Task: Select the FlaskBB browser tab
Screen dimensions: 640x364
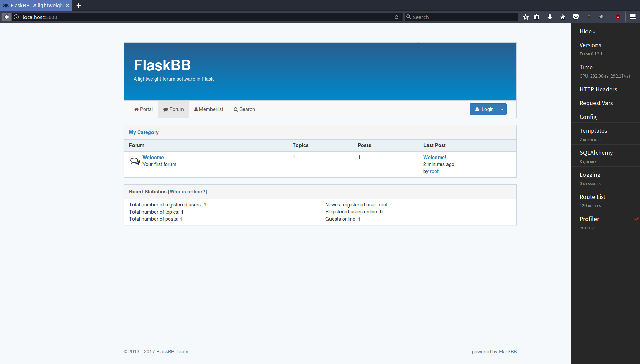Action: click(36, 6)
